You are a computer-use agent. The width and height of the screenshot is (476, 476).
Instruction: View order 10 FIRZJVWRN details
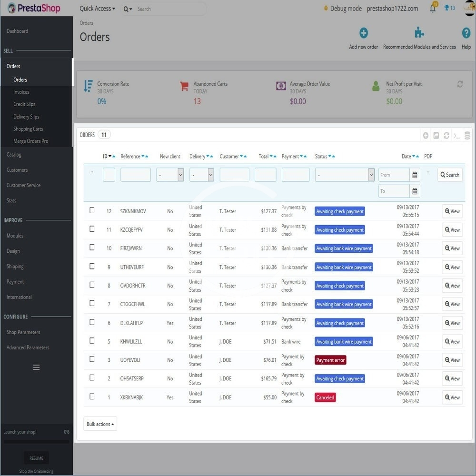(x=452, y=248)
